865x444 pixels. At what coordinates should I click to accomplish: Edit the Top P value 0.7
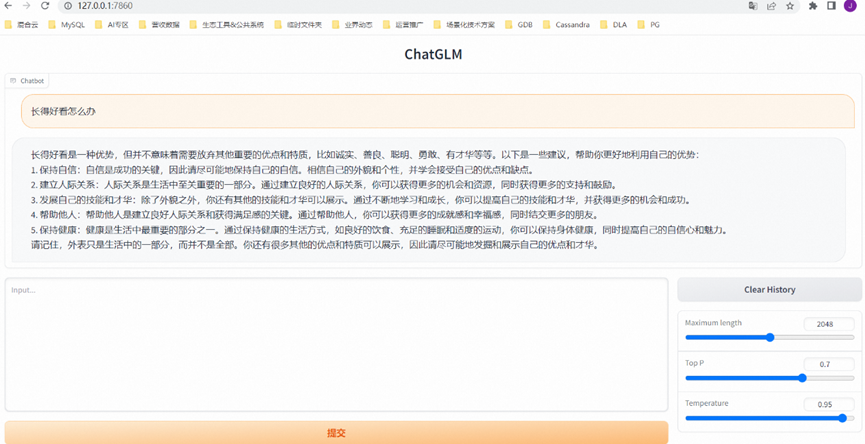pyautogui.click(x=829, y=364)
